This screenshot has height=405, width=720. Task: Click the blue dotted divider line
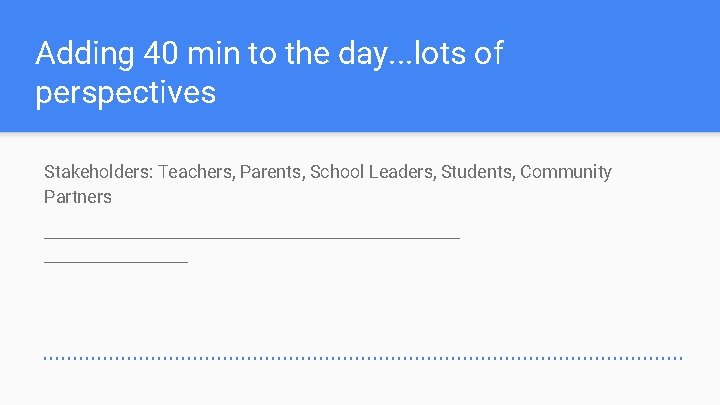tap(363, 358)
